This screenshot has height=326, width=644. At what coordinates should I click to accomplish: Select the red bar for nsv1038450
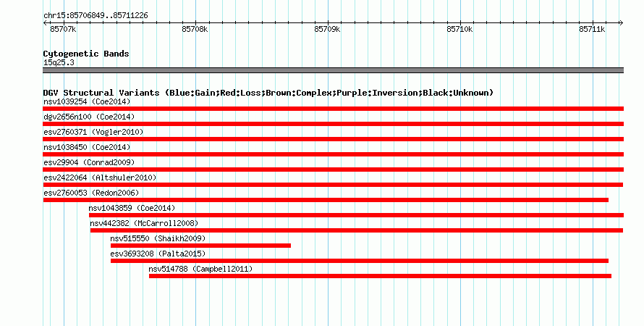(333, 154)
